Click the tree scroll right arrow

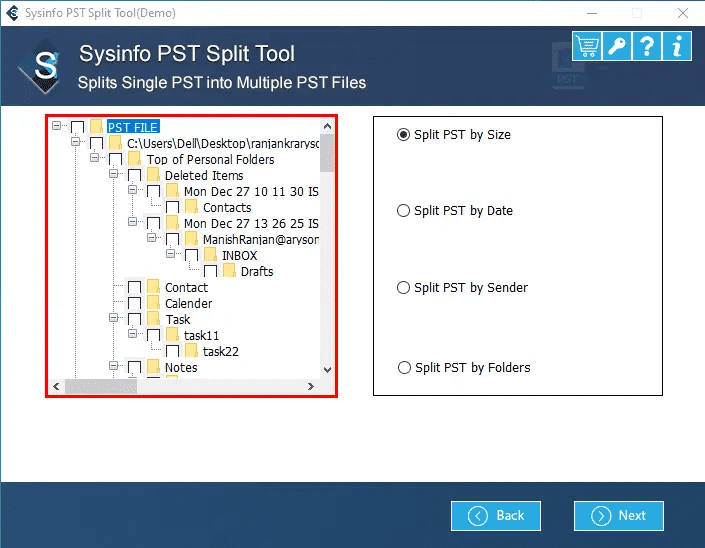tap(310, 386)
